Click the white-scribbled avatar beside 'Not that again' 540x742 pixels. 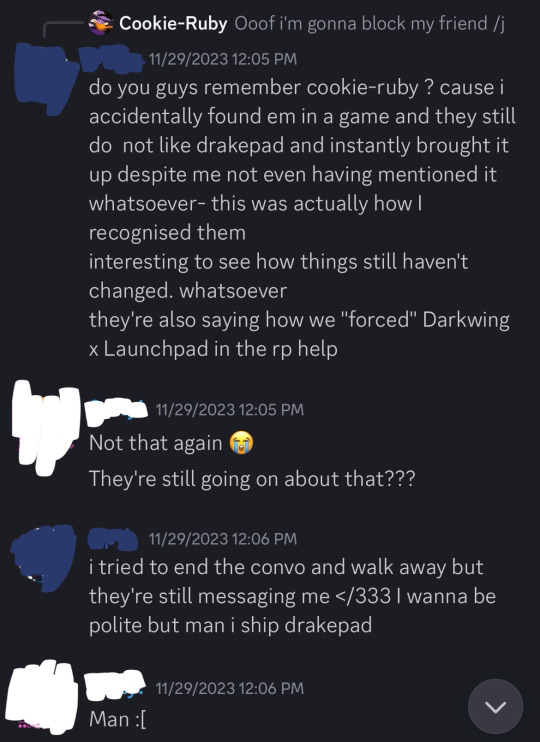tap(46, 428)
